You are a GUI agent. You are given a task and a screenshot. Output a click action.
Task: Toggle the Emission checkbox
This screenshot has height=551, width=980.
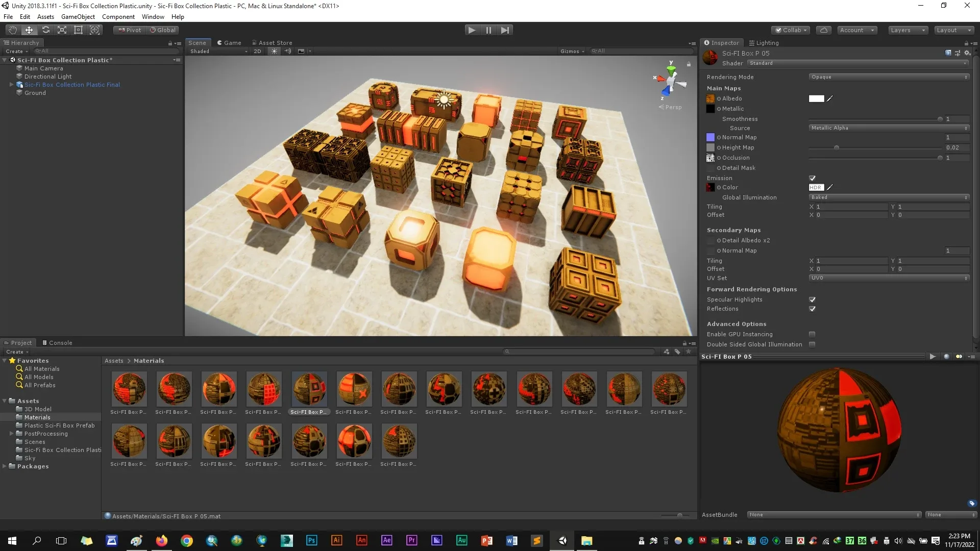[812, 178]
